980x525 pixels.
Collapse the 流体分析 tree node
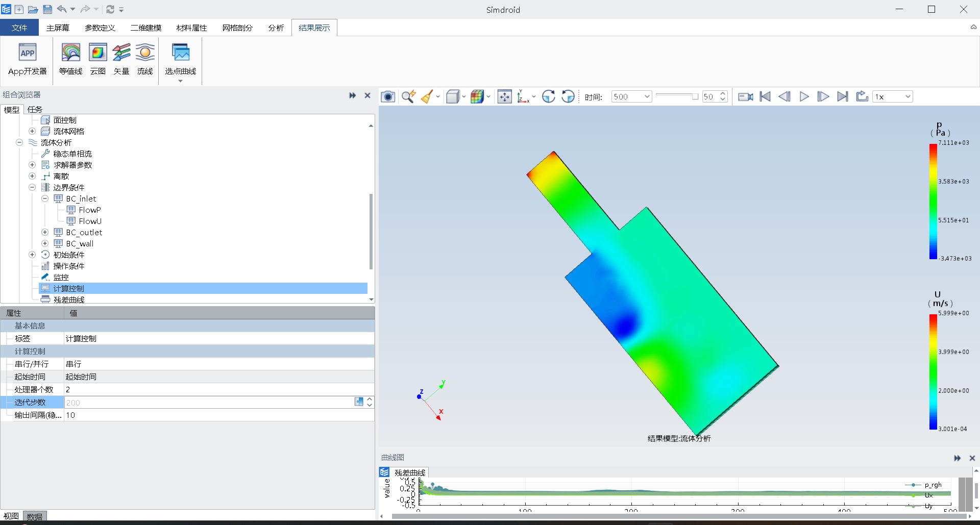19,142
